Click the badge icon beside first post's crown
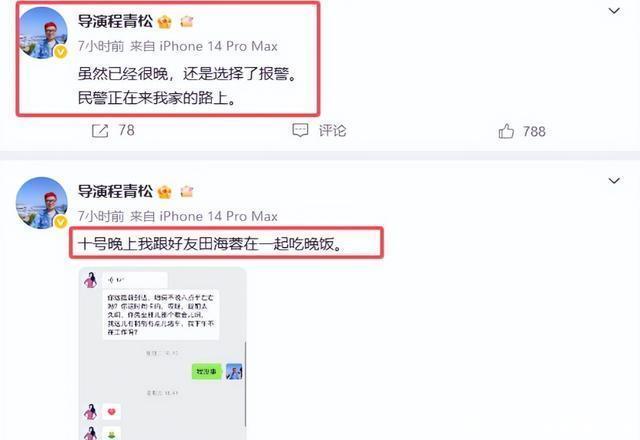 click(187, 21)
